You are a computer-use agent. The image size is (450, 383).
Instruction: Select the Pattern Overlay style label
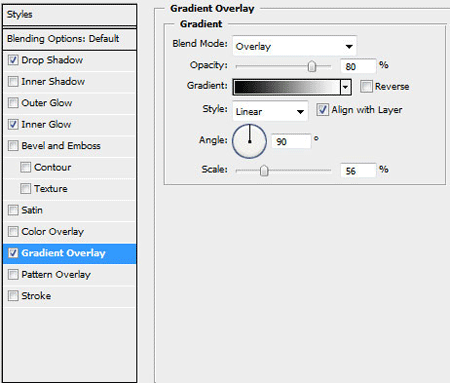[56, 275]
